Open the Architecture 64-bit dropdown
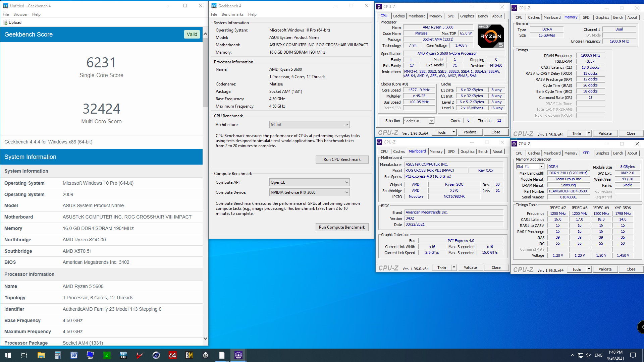This screenshot has width=644, height=362. click(309, 125)
